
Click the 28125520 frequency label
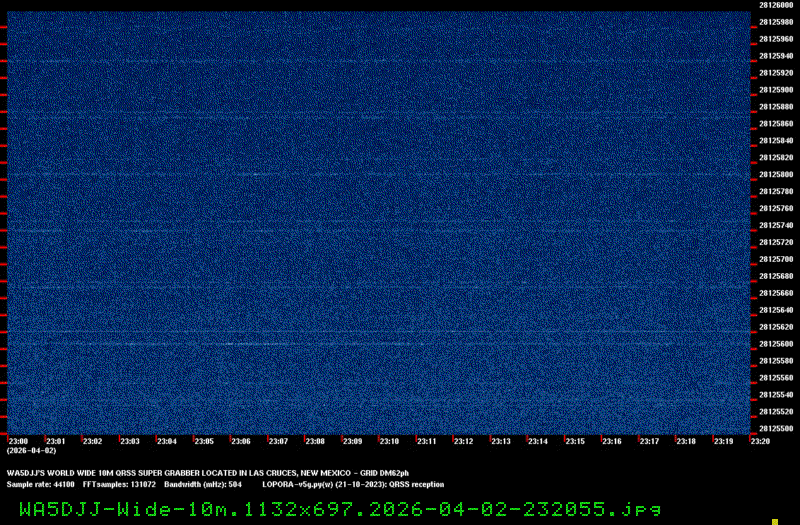click(776, 411)
